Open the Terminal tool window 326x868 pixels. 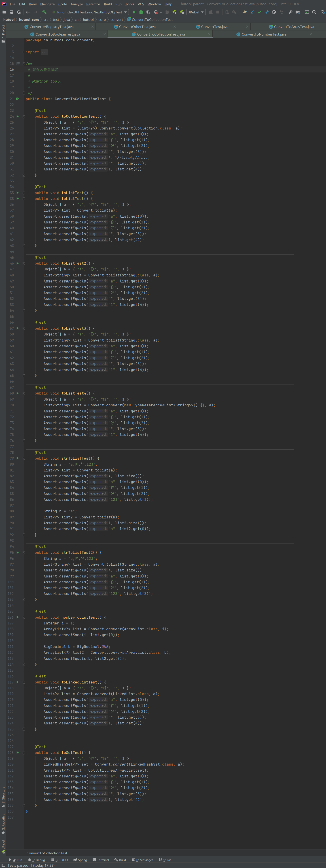101,860
